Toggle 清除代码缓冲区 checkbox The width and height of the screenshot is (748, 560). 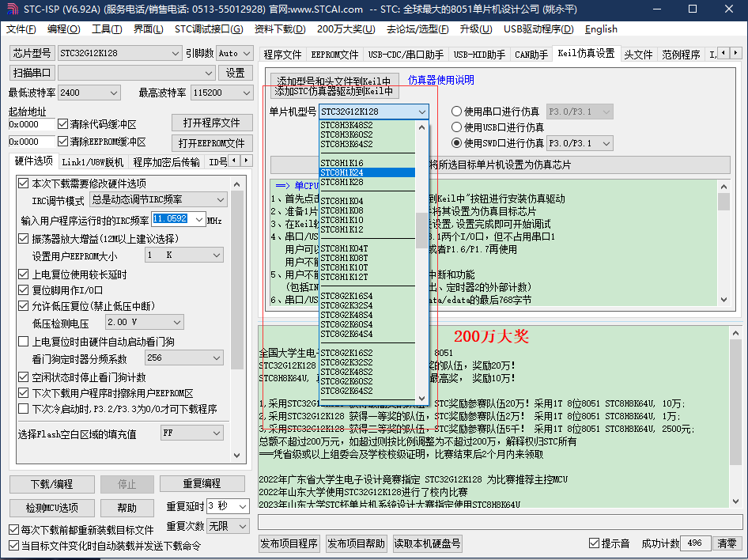coord(63,124)
